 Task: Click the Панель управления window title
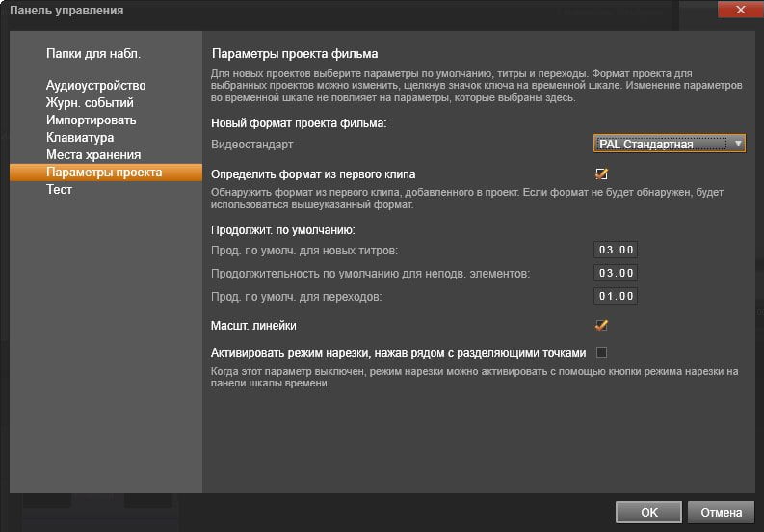[x=66, y=11]
